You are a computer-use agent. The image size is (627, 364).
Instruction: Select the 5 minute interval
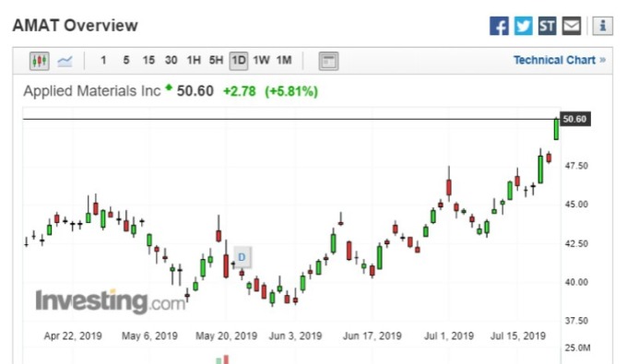(126, 60)
